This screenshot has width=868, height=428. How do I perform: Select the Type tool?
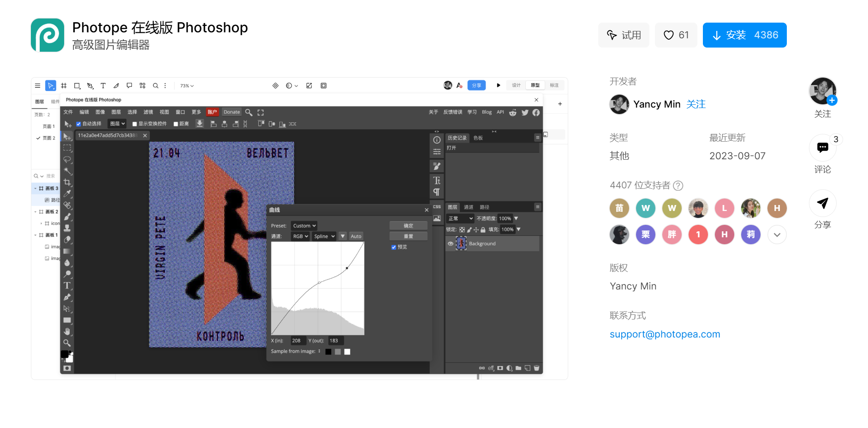point(68,285)
